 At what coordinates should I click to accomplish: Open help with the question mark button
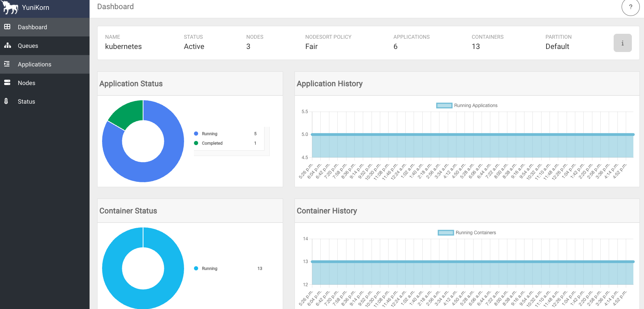(631, 7)
